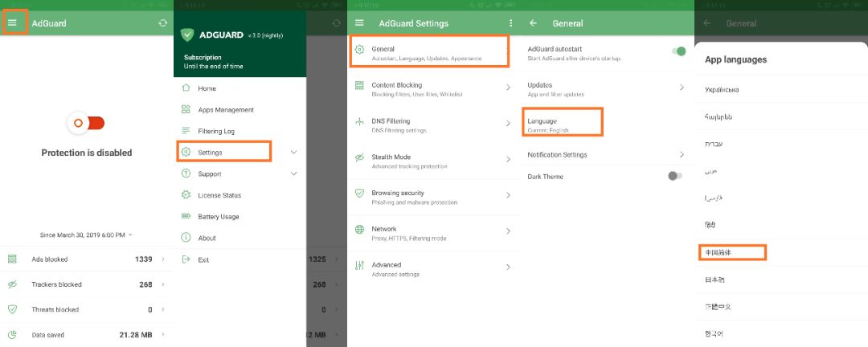The width and height of the screenshot is (868, 347).
Task: Tap the 1339 ads blocked count
Action: click(x=143, y=259)
